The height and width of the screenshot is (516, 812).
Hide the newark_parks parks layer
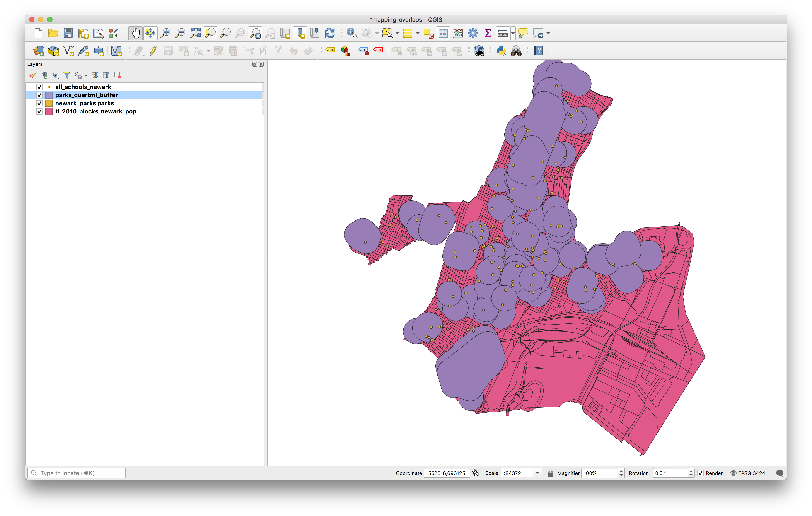pyautogui.click(x=39, y=104)
